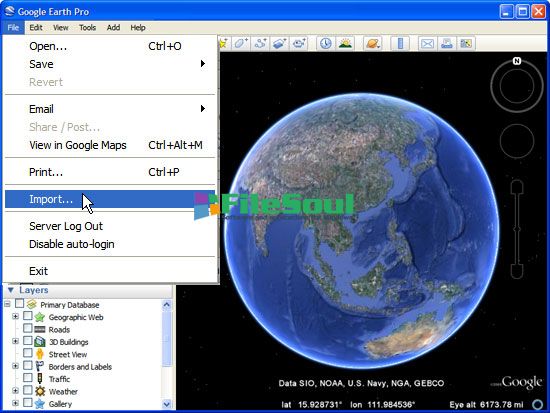Expand the 3D Buildings tree node
Viewport: 550px width, 413px height.
(x=15, y=341)
